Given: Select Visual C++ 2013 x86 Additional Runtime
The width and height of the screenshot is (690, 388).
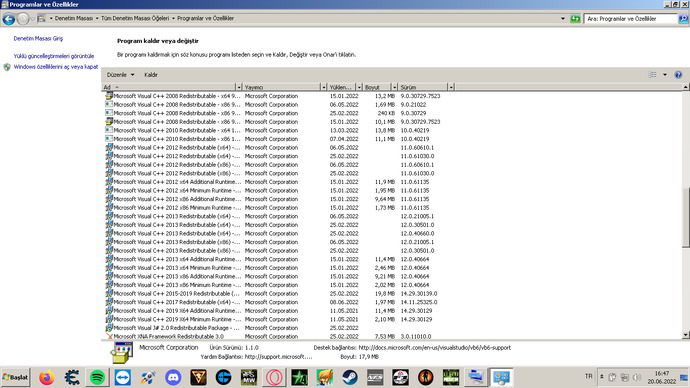Looking at the screenshot, I should (177, 276).
